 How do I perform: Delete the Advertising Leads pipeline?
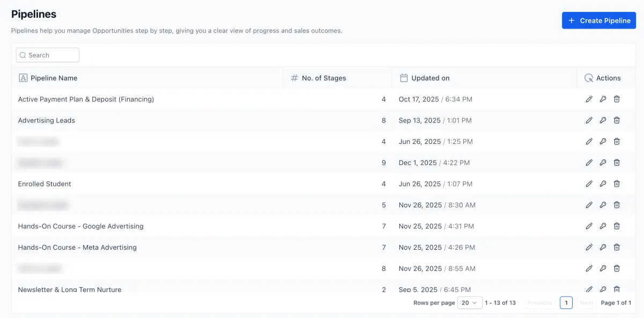[x=617, y=120]
